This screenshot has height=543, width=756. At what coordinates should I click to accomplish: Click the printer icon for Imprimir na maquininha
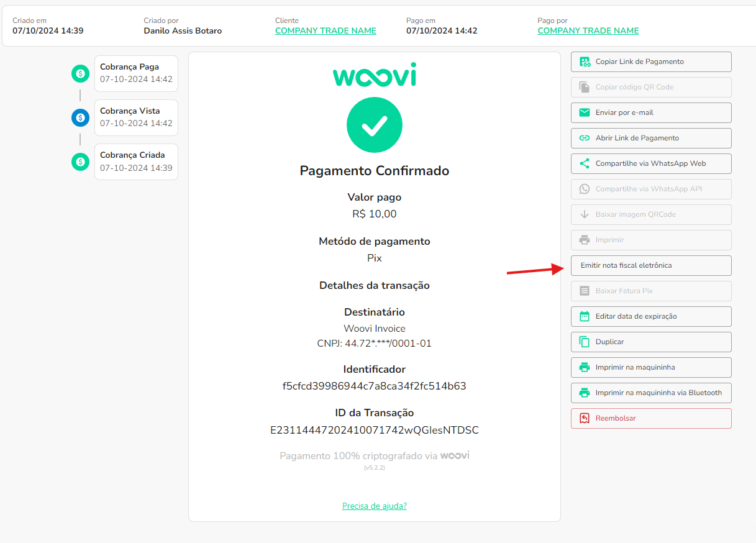(x=584, y=367)
